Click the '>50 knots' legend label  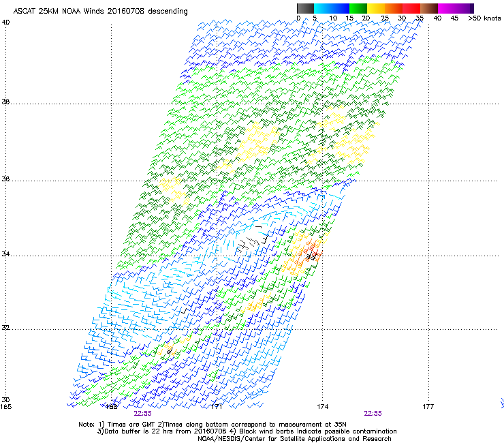coord(484,18)
